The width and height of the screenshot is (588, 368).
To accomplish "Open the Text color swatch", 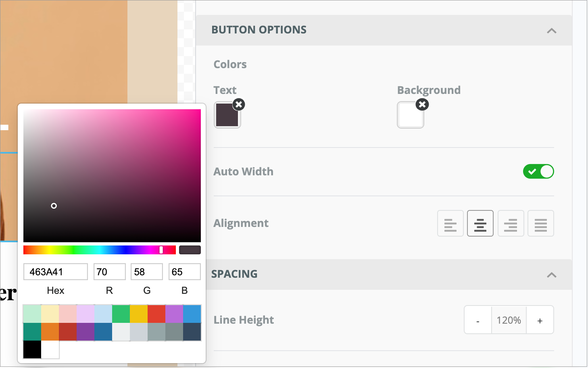I will pos(227,116).
